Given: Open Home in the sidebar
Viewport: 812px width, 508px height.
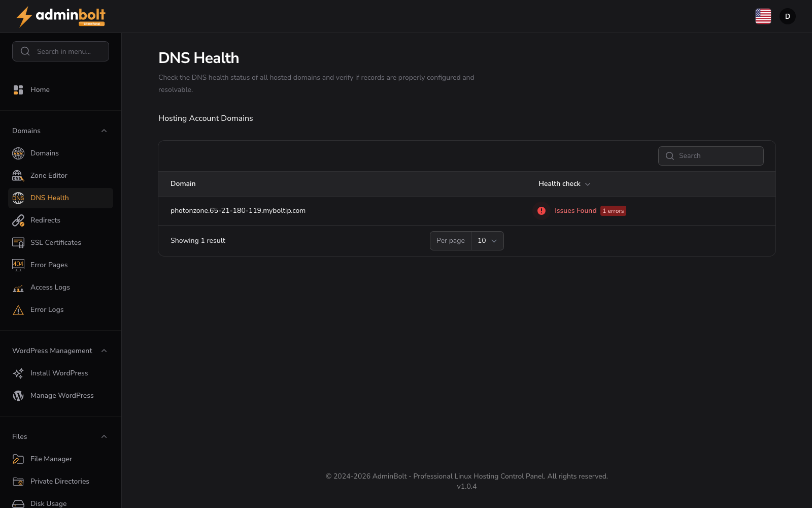Looking at the screenshot, I should 60,90.
